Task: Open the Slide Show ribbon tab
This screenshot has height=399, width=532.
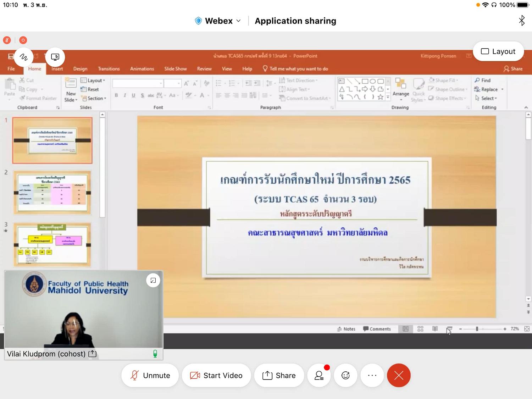Action: (x=176, y=69)
